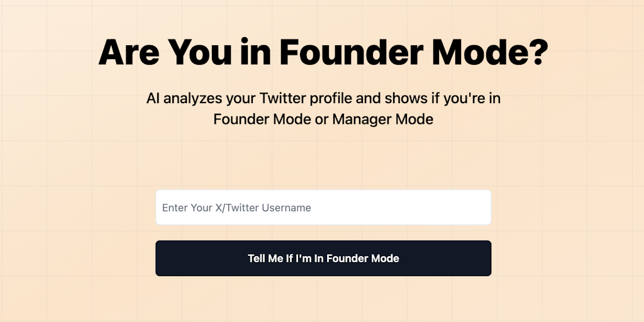
Task: Click the AI analyzes your Twitter profile subtitle
Action: tap(323, 108)
